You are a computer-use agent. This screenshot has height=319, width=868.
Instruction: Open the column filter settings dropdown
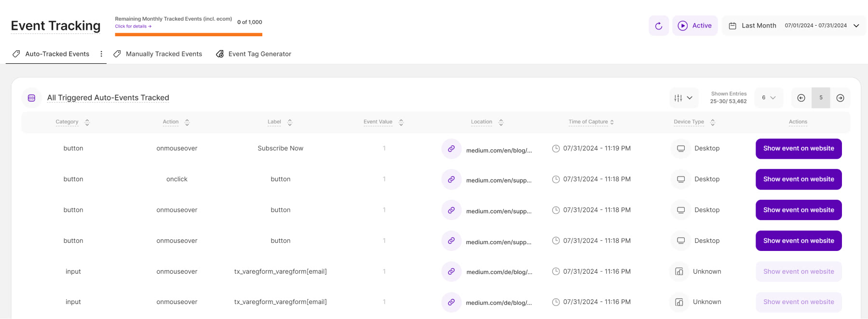[x=683, y=98]
